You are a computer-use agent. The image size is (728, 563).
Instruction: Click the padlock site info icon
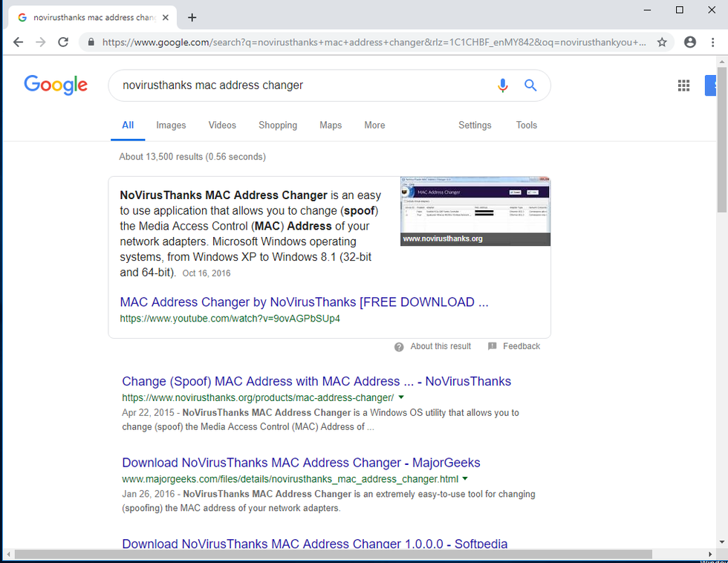pyautogui.click(x=91, y=42)
